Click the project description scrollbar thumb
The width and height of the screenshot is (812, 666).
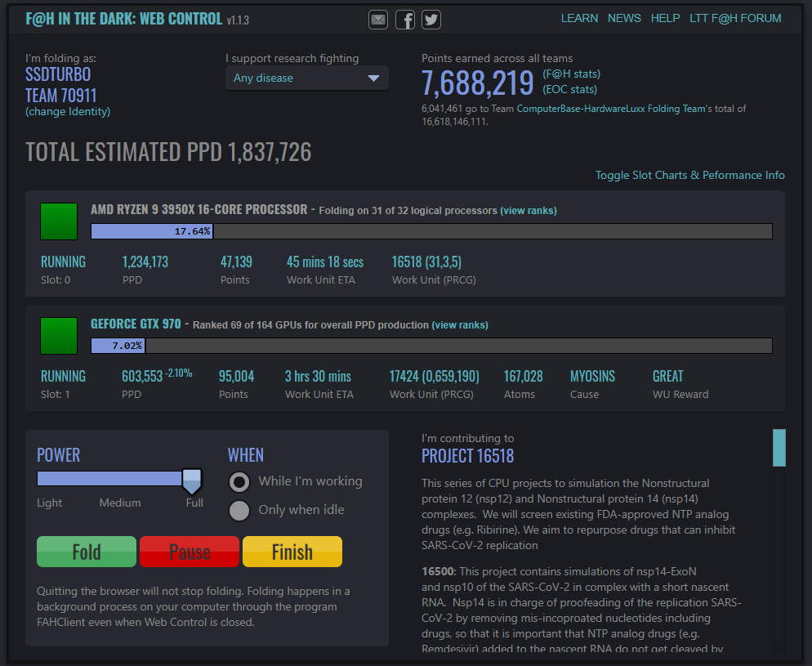779,448
